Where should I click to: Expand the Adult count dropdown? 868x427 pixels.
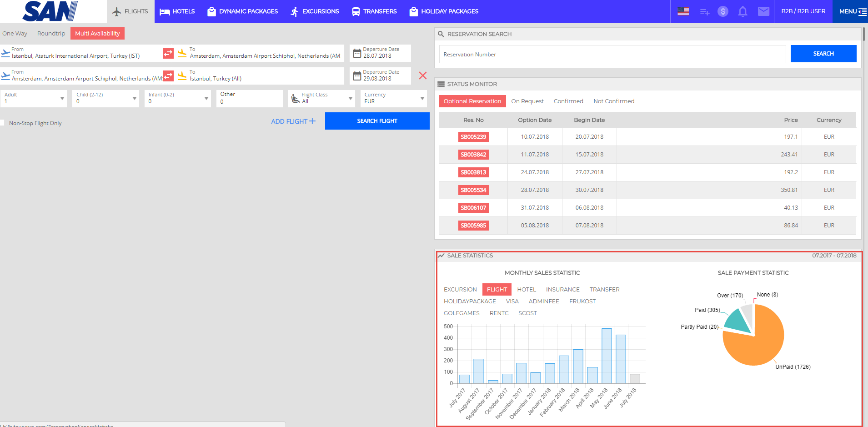click(62, 99)
